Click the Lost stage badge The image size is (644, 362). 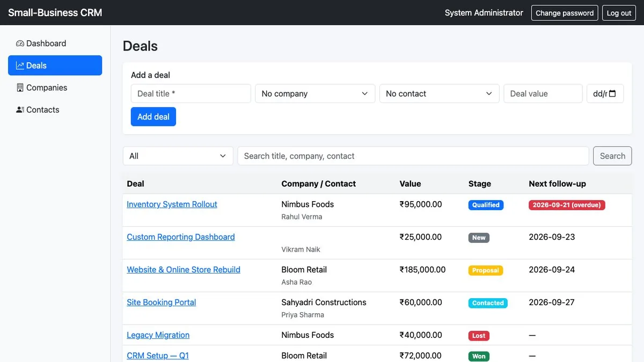click(x=479, y=336)
